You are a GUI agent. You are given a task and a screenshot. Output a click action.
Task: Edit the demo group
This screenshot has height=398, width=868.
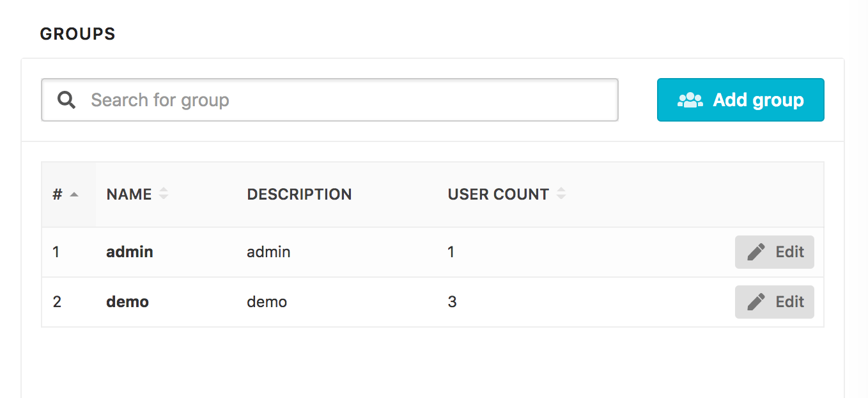tap(774, 301)
